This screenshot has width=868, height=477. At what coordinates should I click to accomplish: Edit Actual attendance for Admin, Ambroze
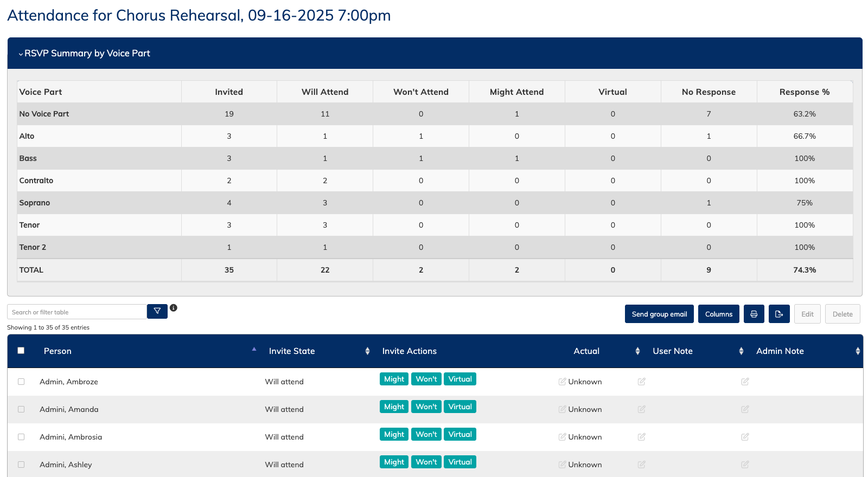click(x=563, y=382)
